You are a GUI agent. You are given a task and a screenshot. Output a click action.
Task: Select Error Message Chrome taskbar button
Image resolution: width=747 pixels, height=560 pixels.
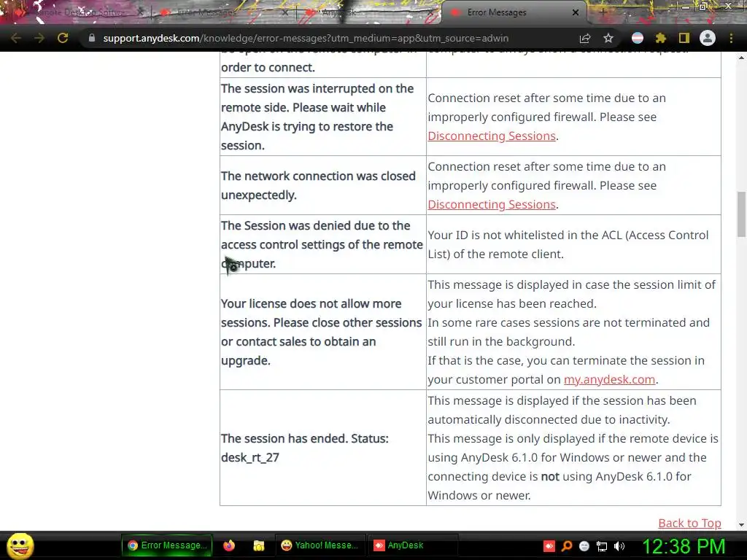168,545
